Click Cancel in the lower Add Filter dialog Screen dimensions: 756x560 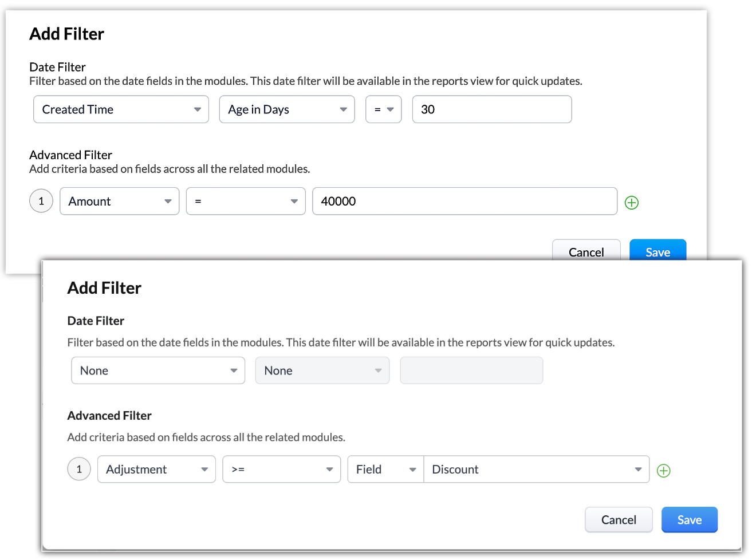click(x=619, y=520)
